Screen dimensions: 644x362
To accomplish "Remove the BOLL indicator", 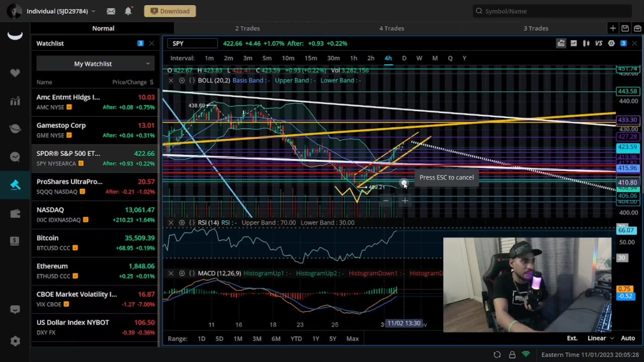I will coord(171,80).
